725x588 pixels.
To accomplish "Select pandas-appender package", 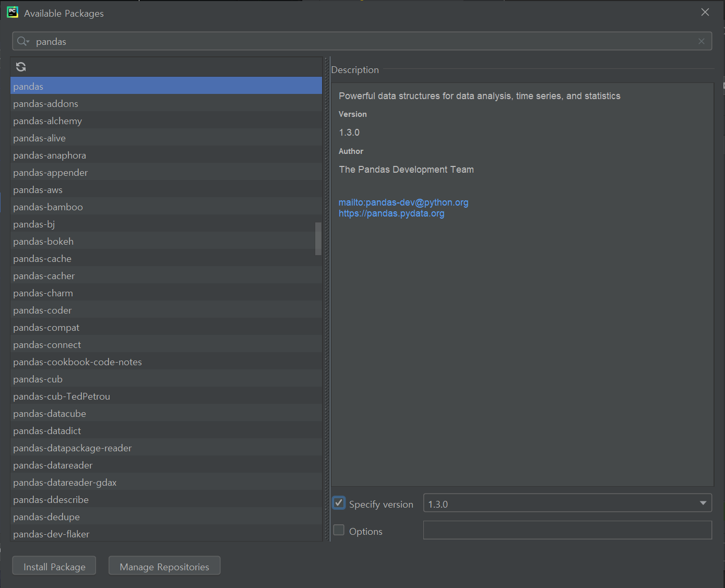I will pos(166,172).
